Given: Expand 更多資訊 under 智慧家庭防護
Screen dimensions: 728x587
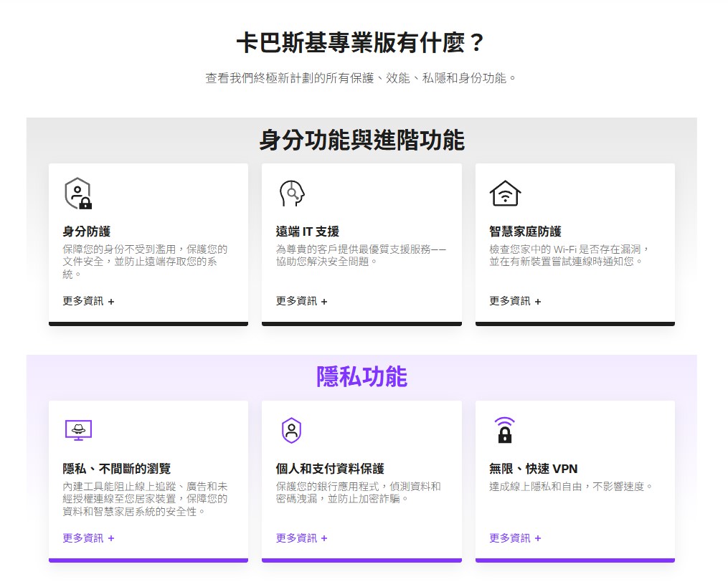Looking at the screenshot, I should point(516,301).
